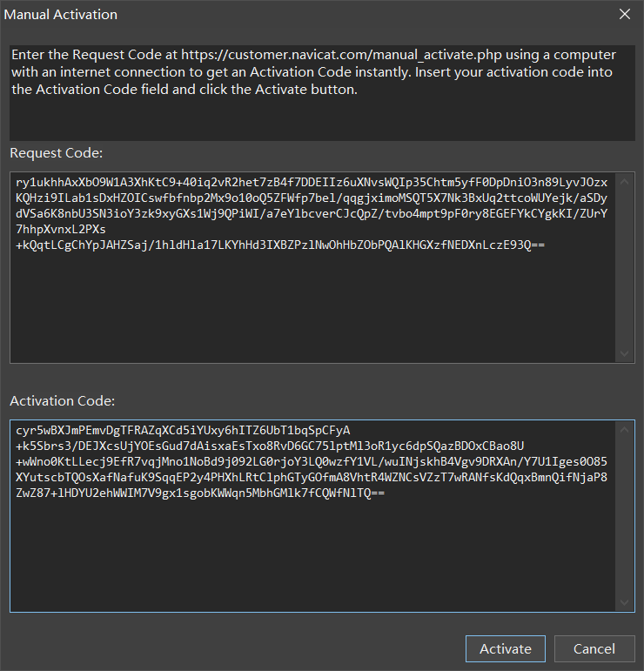Click Activation Code scrollbar down arrow
644x671 pixels.
click(624, 602)
